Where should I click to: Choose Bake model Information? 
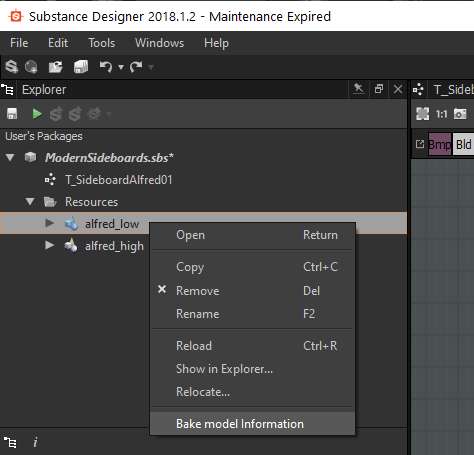click(x=252, y=424)
